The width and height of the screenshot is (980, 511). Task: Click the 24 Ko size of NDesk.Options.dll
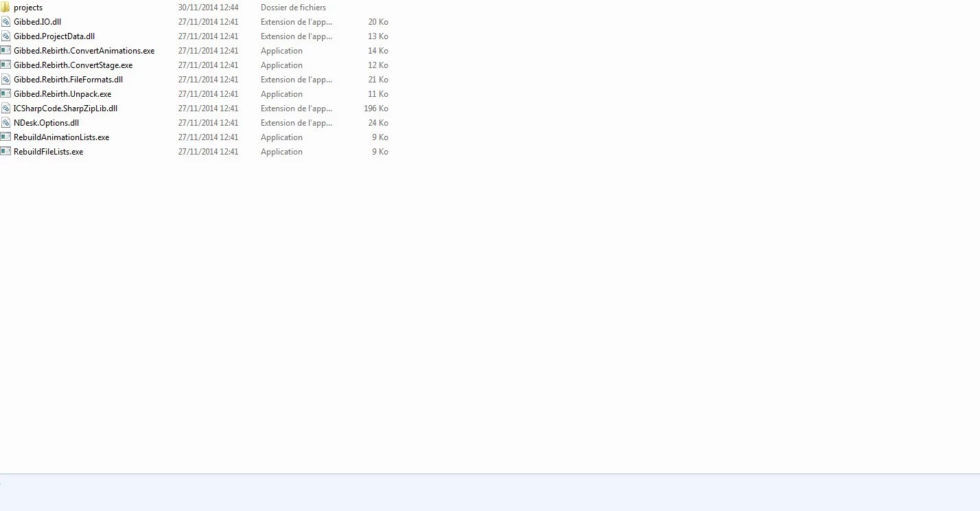(x=378, y=123)
